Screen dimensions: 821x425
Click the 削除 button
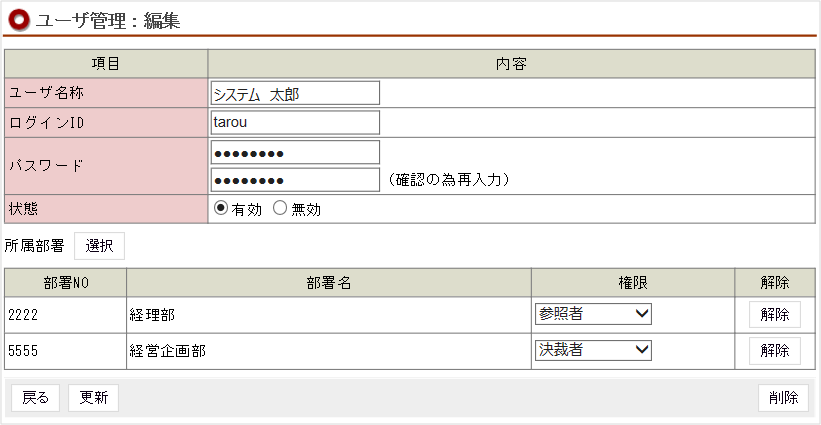(x=783, y=398)
